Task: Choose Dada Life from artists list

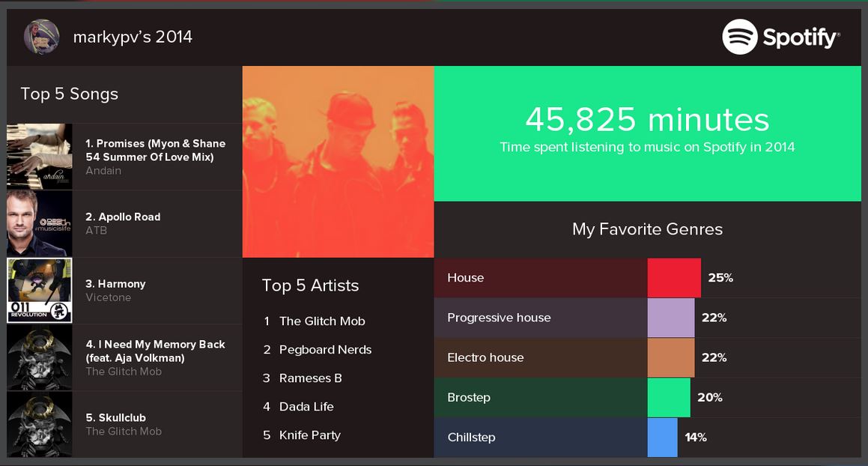Action: click(x=306, y=407)
